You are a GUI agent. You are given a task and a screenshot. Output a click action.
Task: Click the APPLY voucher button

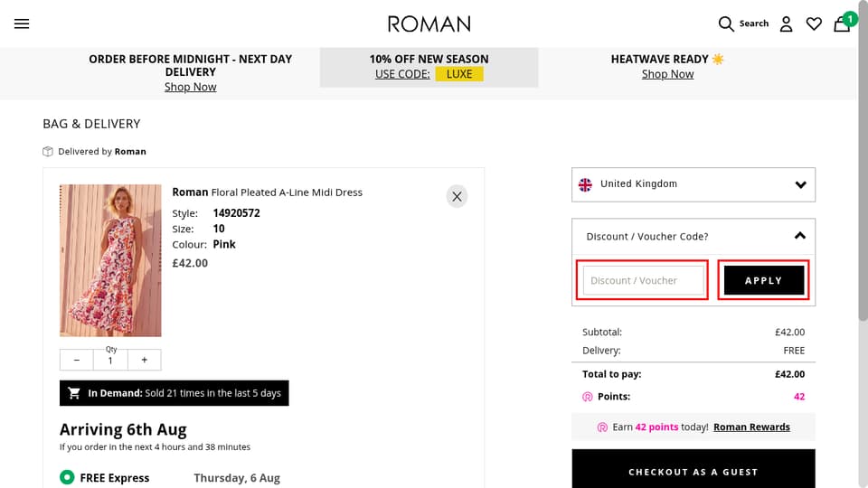(764, 280)
